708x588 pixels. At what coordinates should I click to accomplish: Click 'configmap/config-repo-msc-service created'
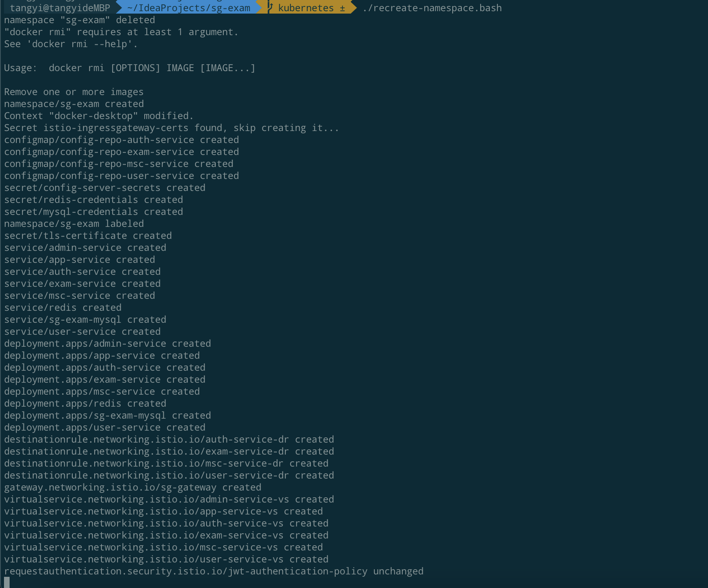119,164
